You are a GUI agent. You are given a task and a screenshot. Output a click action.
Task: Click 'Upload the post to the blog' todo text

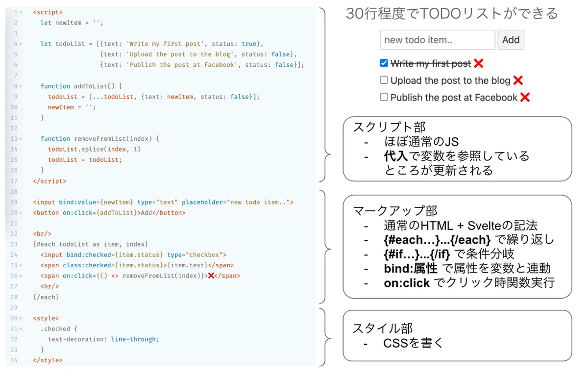(x=450, y=80)
